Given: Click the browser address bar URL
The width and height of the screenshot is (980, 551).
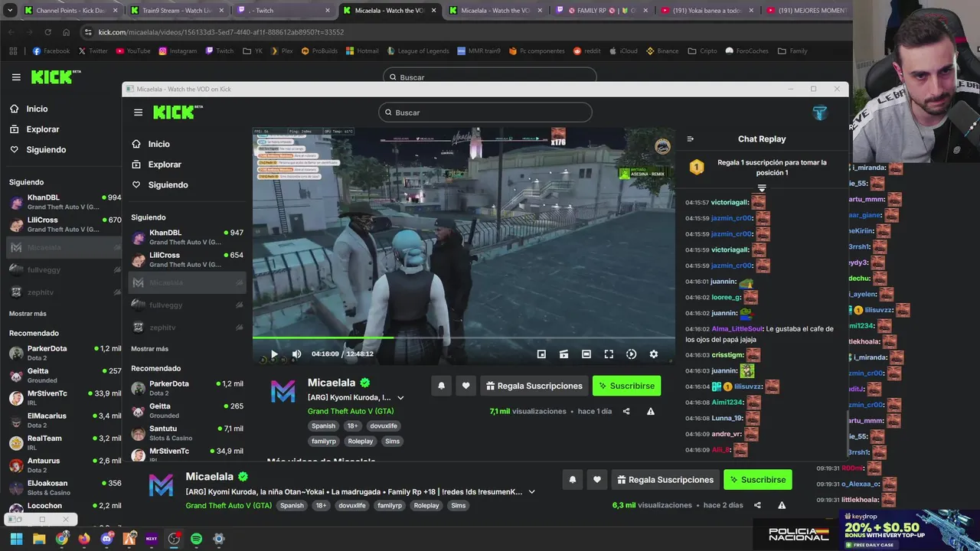Looking at the screenshot, I should (221, 32).
